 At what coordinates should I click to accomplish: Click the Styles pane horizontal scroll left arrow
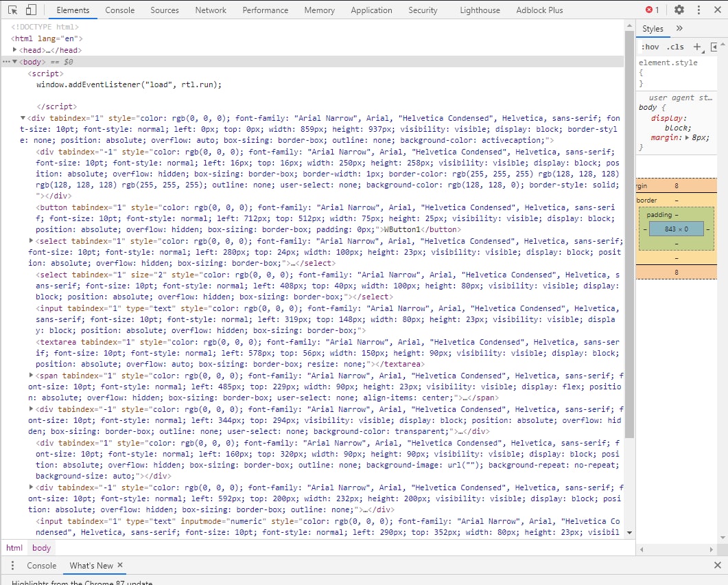coord(642,549)
